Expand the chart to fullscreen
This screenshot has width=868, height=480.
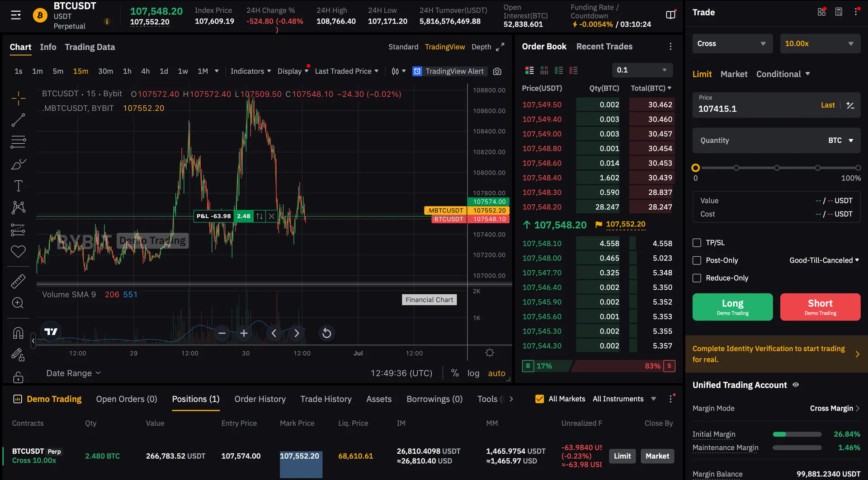pyautogui.click(x=500, y=47)
